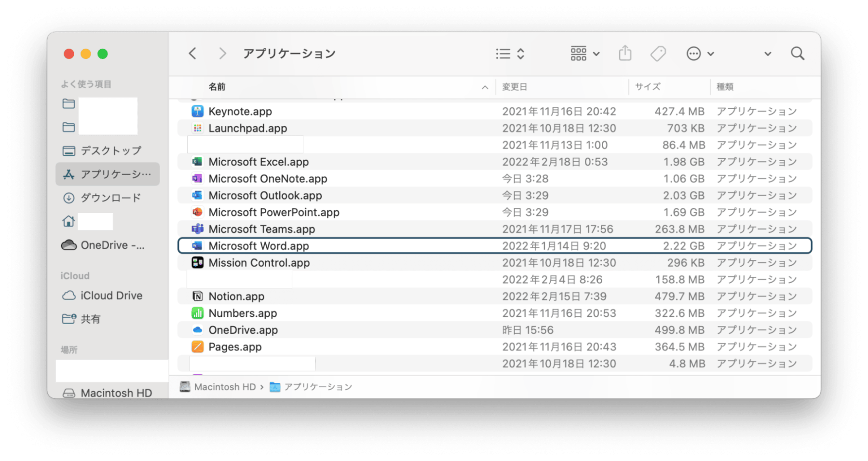The width and height of the screenshot is (868, 461).
Task: Click the window title アプリケーション
Action: tap(289, 54)
